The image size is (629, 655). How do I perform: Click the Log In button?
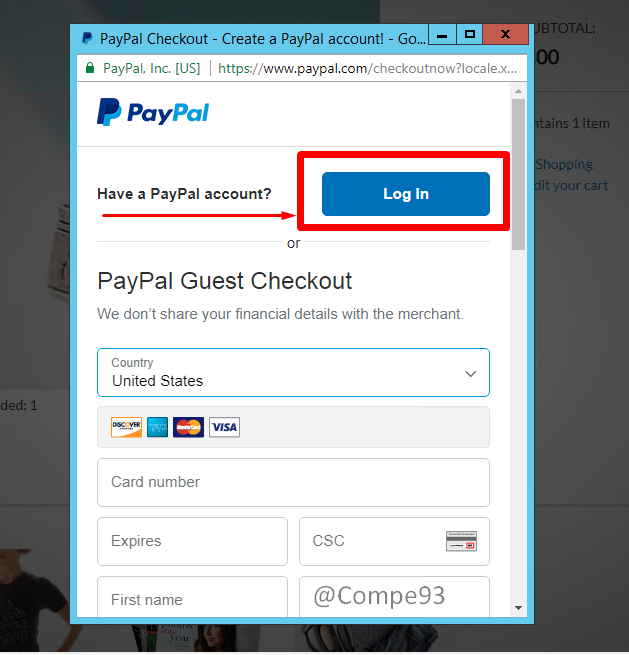[406, 194]
